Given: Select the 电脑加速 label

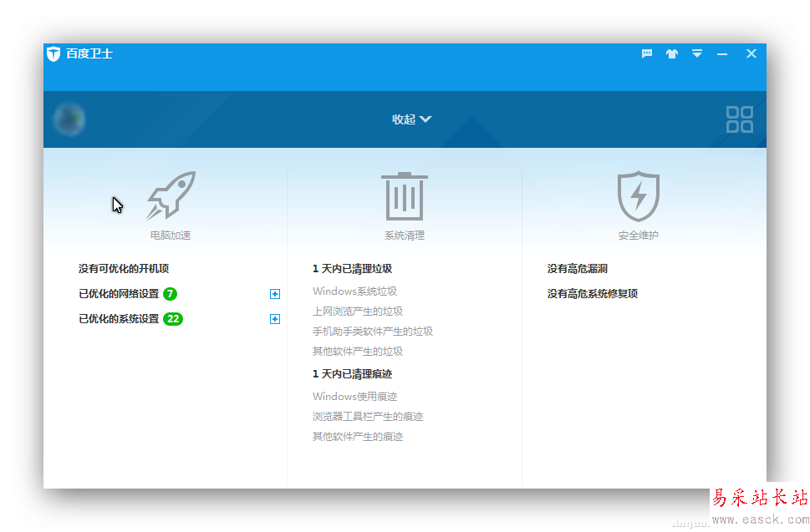Looking at the screenshot, I should click(171, 236).
